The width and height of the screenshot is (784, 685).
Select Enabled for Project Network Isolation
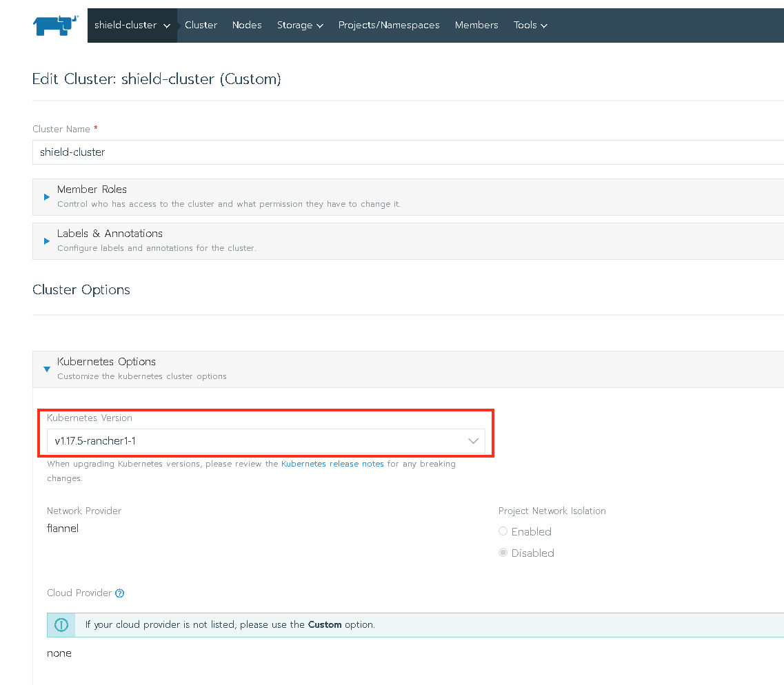(x=503, y=531)
